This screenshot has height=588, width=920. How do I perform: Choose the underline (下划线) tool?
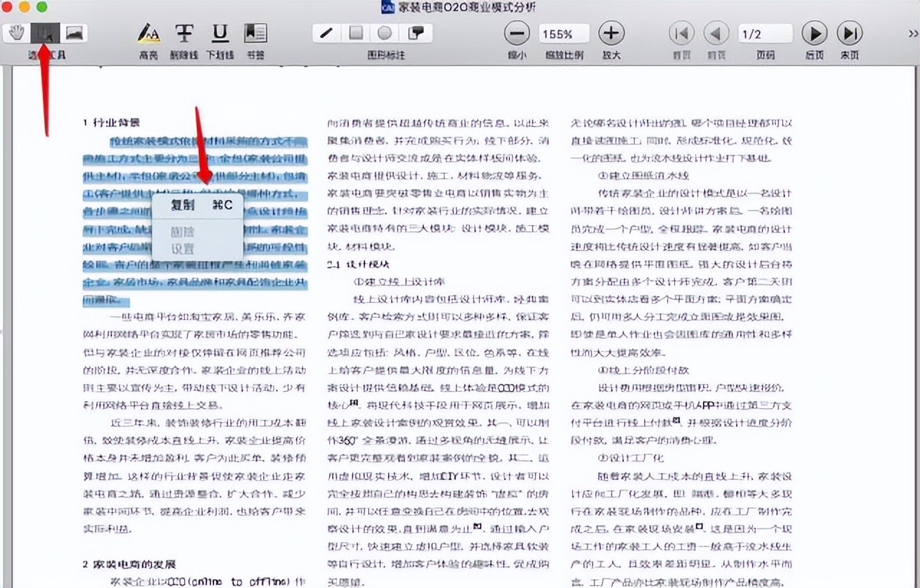tap(219, 33)
